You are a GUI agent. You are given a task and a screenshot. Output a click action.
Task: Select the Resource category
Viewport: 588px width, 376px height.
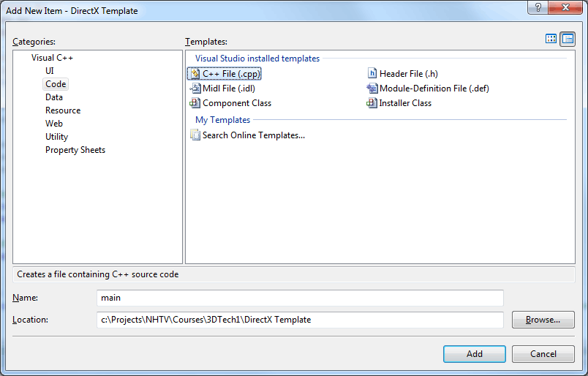point(63,110)
